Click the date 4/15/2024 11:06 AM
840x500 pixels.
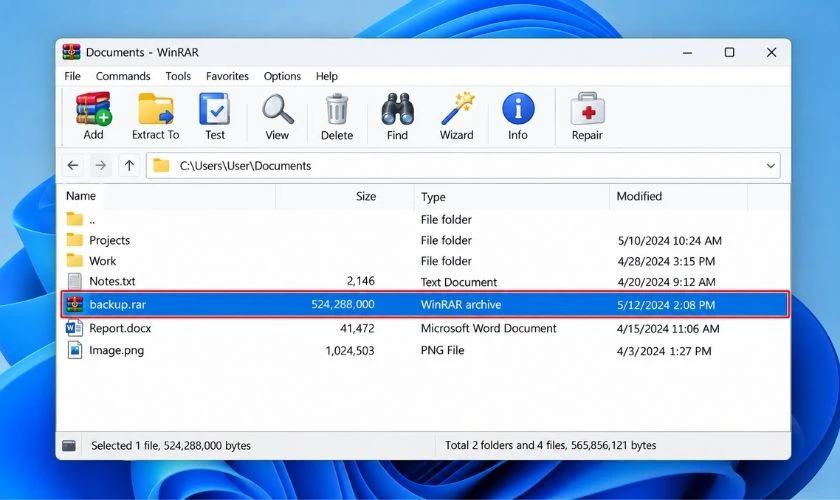pos(668,329)
